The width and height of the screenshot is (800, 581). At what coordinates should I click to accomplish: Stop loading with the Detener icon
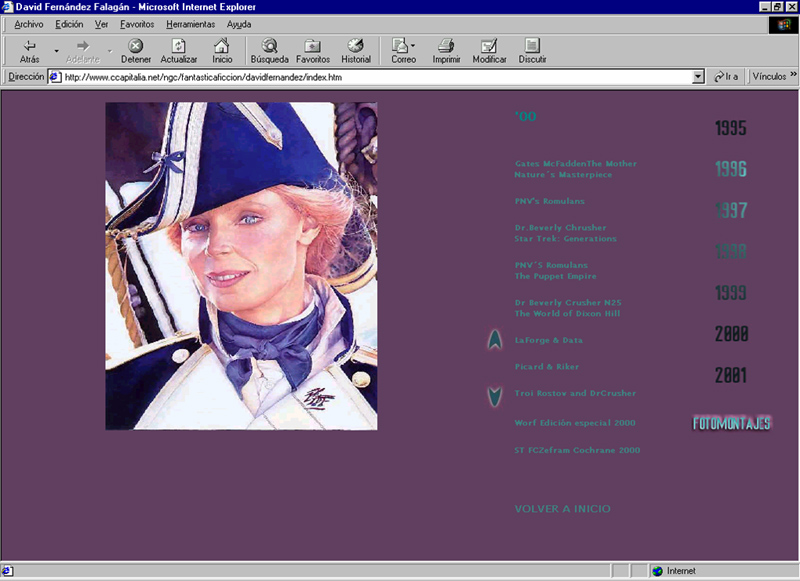136,46
